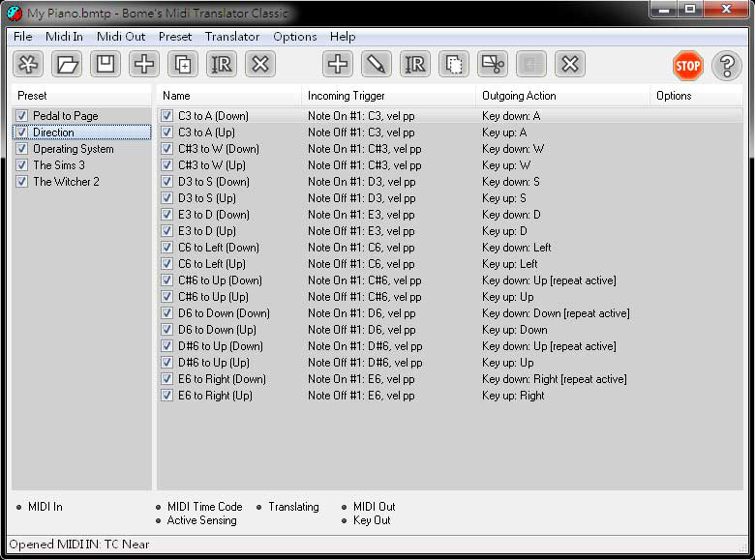Select the Pedal to Page preset name
Screen dimensions: 755x560
click(66, 116)
